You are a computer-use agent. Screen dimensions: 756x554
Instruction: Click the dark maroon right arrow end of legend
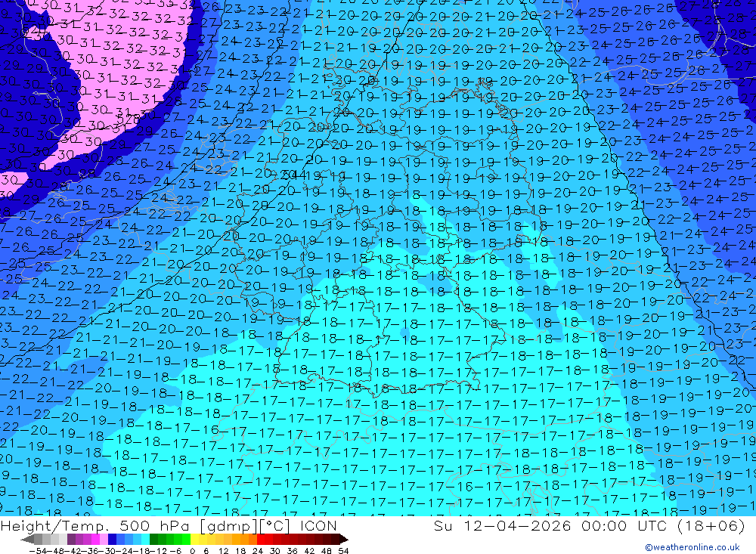click(x=343, y=539)
